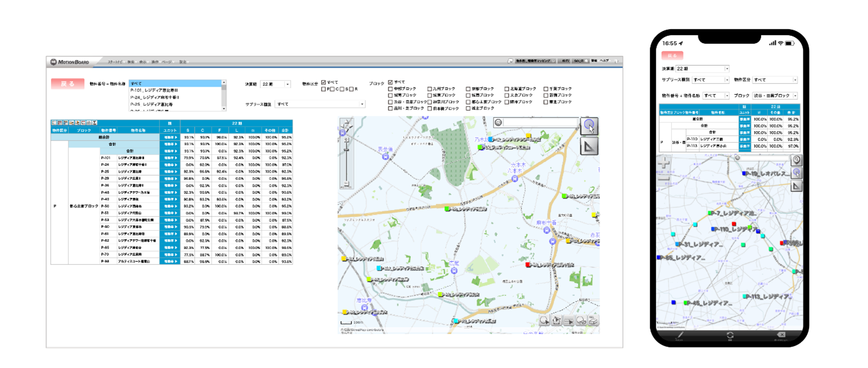Open the 物件番号+物件名称 dropdown on phone
The image size is (868, 368).
[x=716, y=95]
